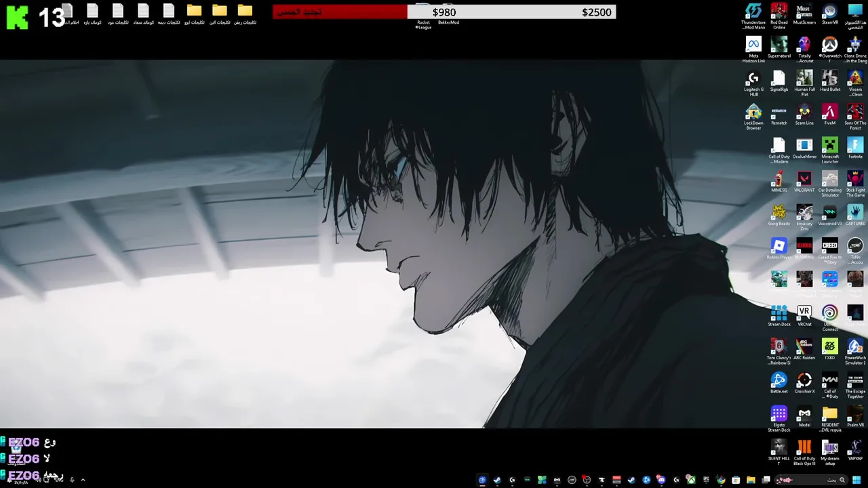Open the BakkesMod desktop shortcut
868x488 pixels.
448,15
